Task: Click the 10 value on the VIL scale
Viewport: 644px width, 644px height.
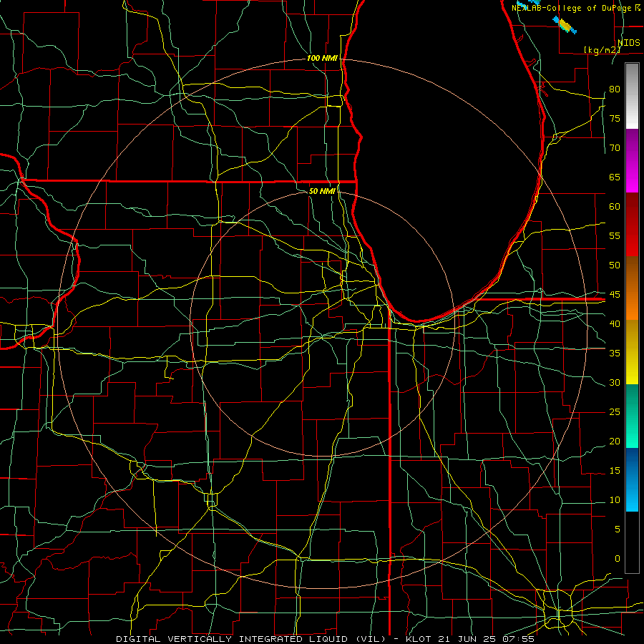Action: point(615,500)
